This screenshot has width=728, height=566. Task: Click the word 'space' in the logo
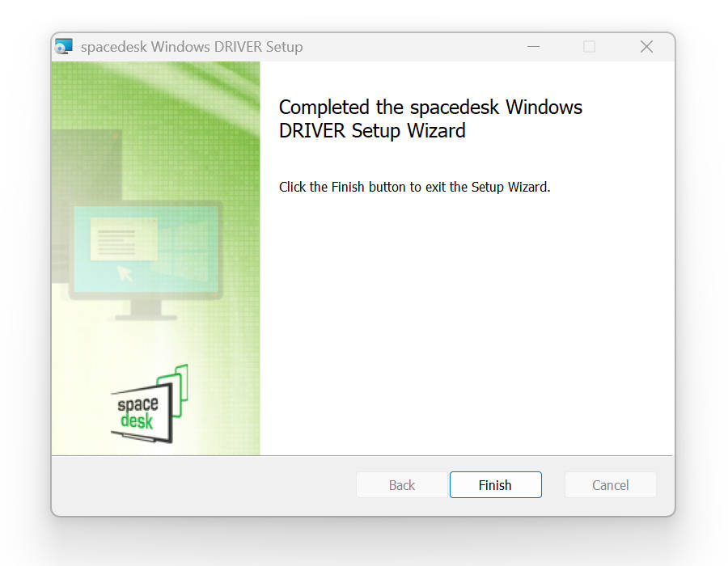(x=138, y=403)
